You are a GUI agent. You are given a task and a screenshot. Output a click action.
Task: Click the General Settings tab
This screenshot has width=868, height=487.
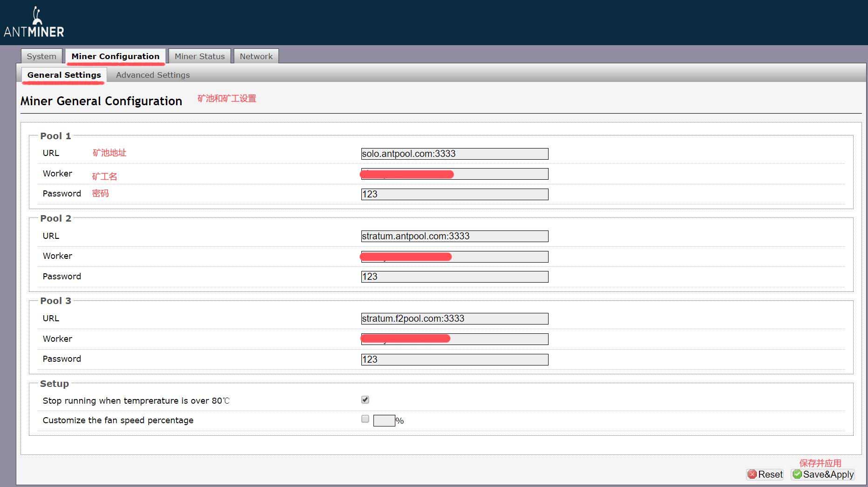click(x=64, y=74)
